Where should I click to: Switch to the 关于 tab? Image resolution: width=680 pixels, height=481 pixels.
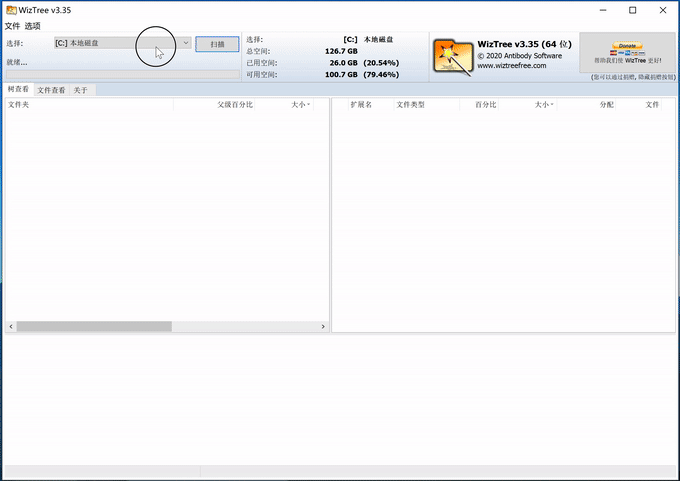81,90
